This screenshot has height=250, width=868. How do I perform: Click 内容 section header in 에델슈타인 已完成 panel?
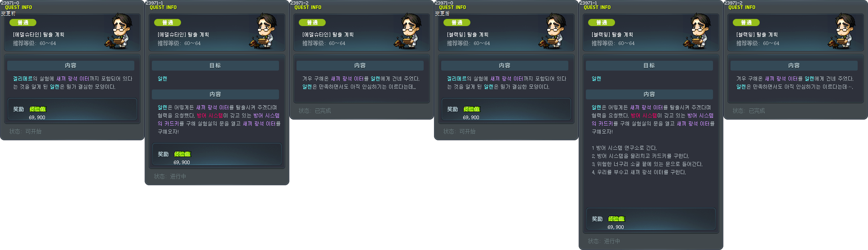(360, 66)
